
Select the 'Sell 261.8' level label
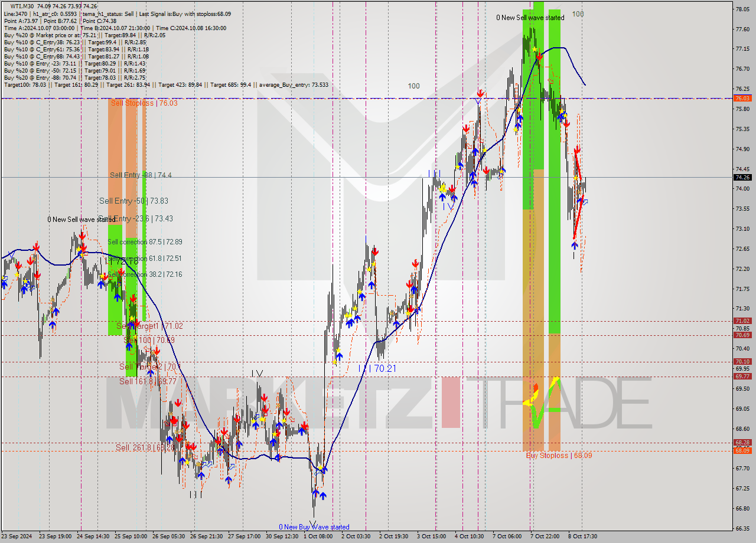pos(145,447)
